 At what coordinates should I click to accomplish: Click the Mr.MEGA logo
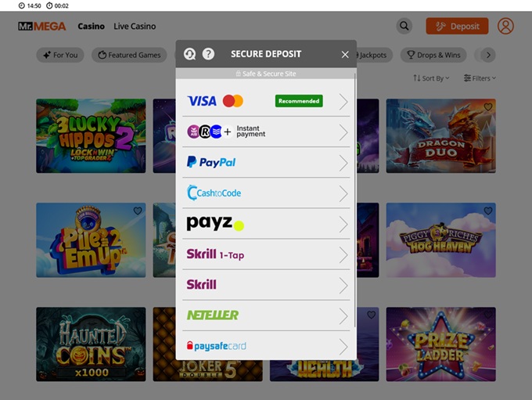click(x=42, y=26)
